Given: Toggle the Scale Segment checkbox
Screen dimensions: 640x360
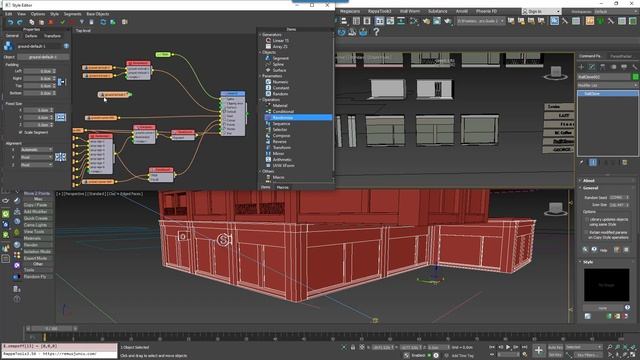Looking at the screenshot, I should (20, 133).
